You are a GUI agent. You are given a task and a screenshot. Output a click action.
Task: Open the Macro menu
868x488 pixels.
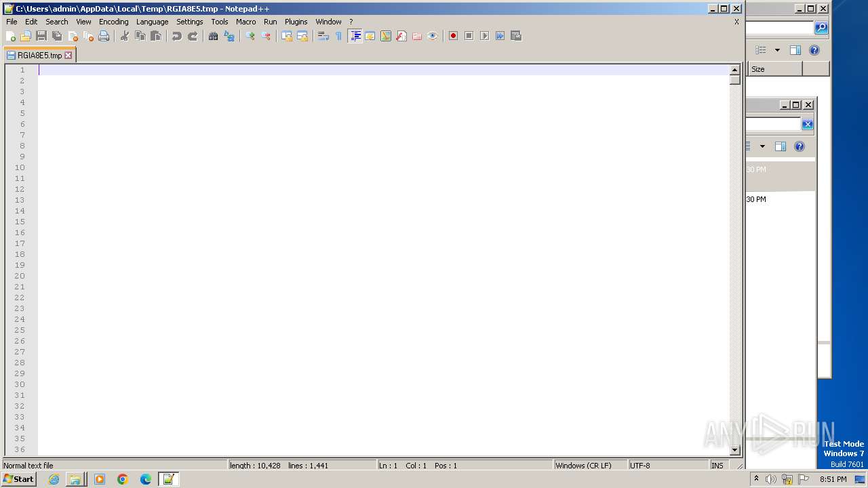pyautogui.click(x=245, y=22)
